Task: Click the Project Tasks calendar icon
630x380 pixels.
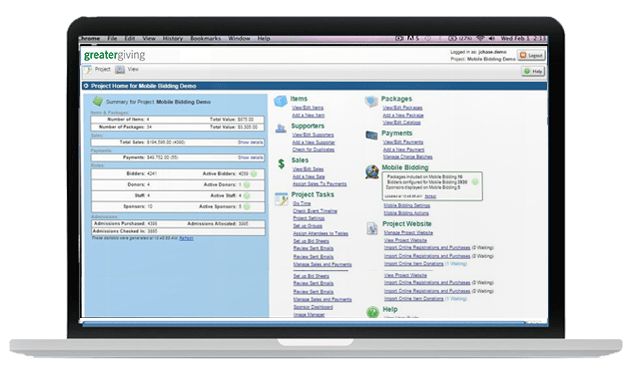Action: pyautogui.click(x=281, y=199)
